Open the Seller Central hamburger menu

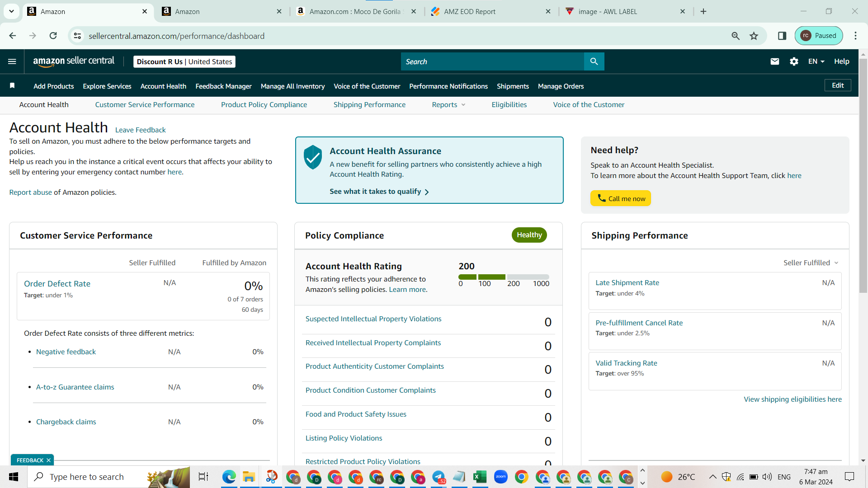pyautogui.click(x=12, y=61)
